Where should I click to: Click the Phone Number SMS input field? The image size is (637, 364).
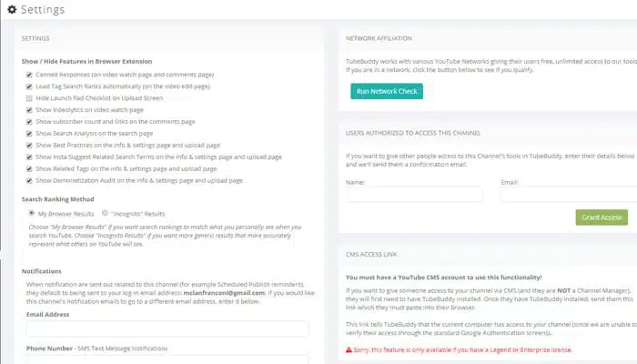pyautogui.click(x=167, y=359)
